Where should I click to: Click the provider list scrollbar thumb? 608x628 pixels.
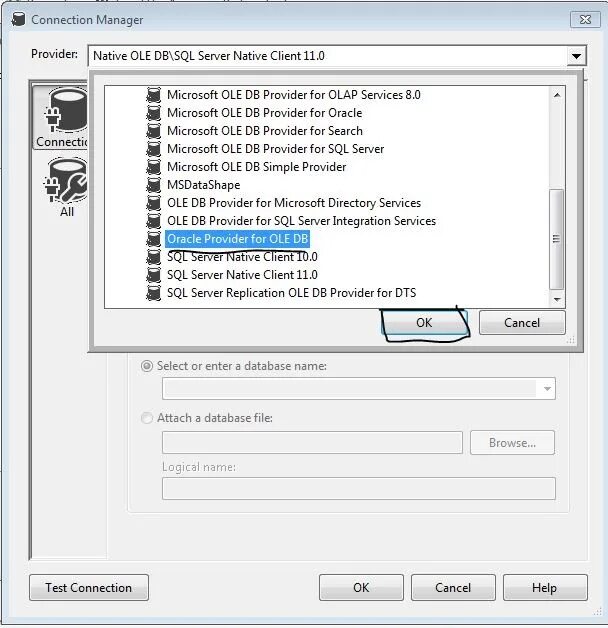pos(556,239)
